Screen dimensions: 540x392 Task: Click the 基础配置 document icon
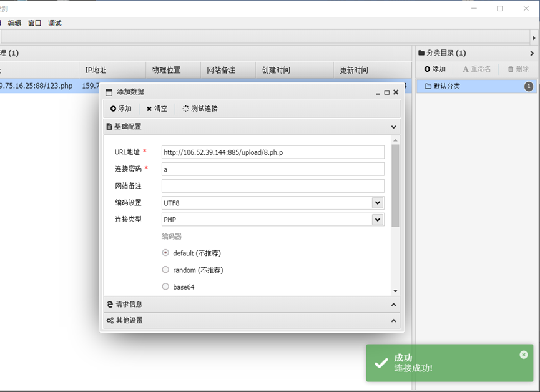109,127
